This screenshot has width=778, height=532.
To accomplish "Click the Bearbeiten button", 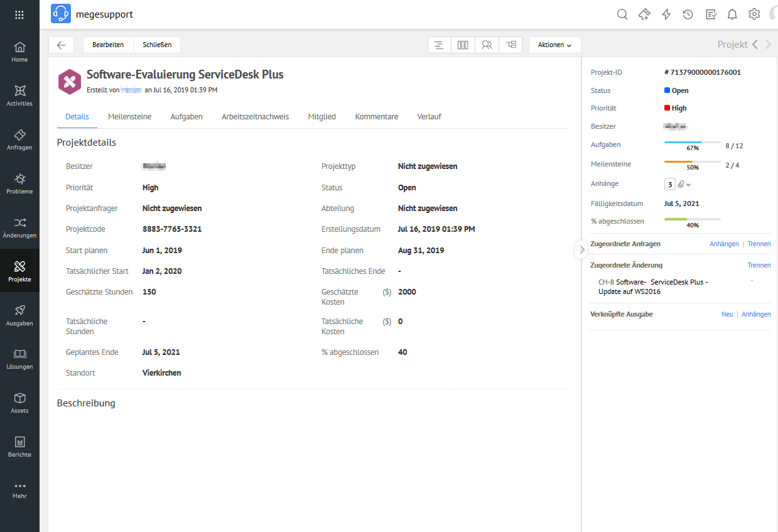I will point(108,45).
